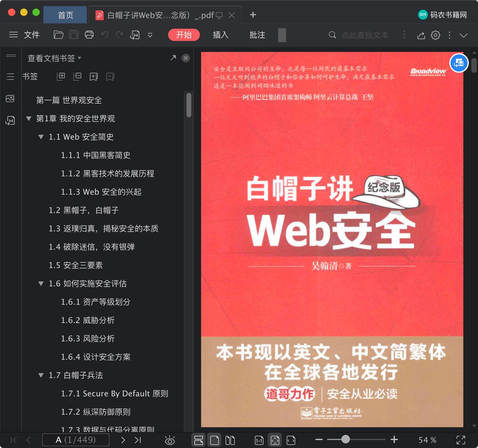The image size is (478, 448).
Task: Go to the first page
Action: [14, 440]
